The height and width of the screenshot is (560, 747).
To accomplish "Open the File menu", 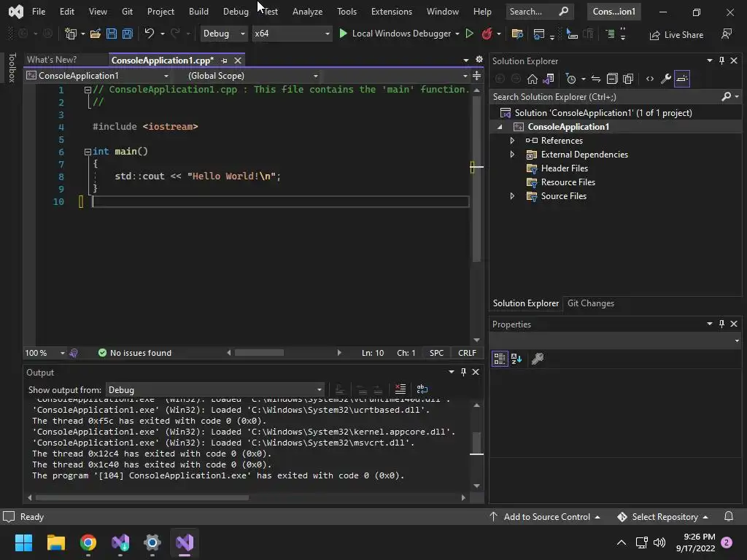I will (39, 12).
